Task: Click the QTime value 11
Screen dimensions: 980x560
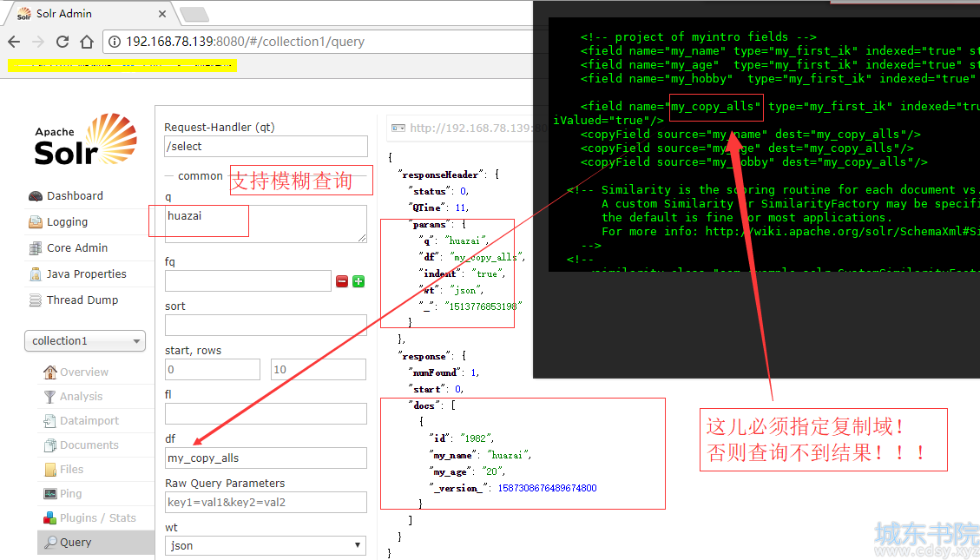Action: [x=461, y=208]
